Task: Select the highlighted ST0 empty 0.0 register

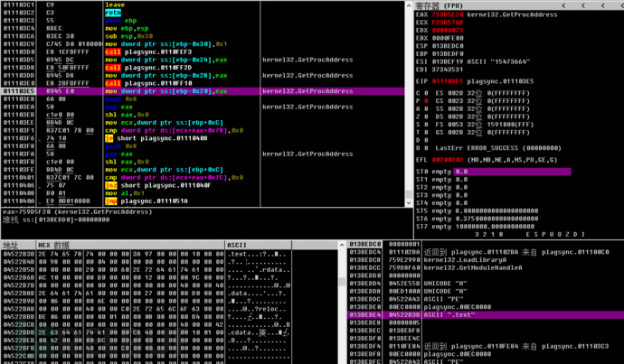Action: pos(494,172)
